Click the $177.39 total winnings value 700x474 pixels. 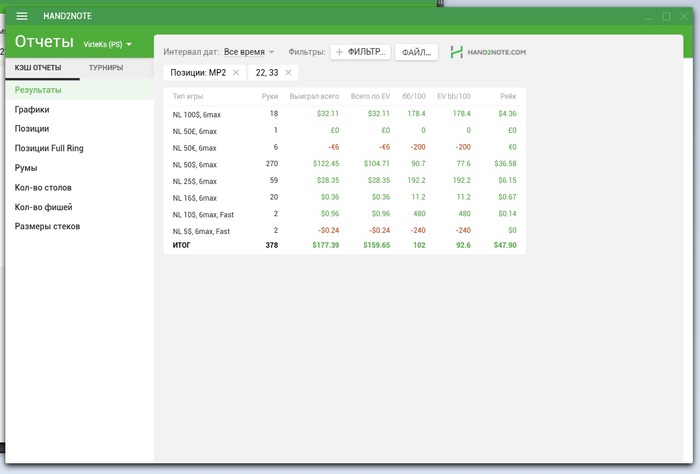pyautogui.click(x=326, y=245)
